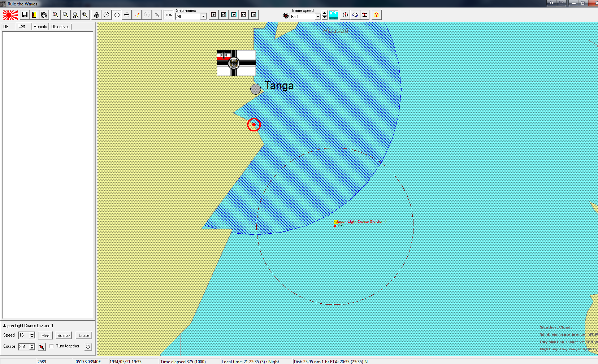This screenshot has width=598, height=364.
Task: Click the Sq max speed button
Action: coord(64,335)
